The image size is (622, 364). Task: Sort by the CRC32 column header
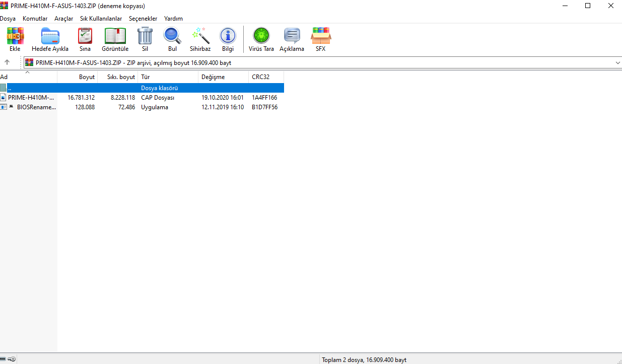[266, 77]
